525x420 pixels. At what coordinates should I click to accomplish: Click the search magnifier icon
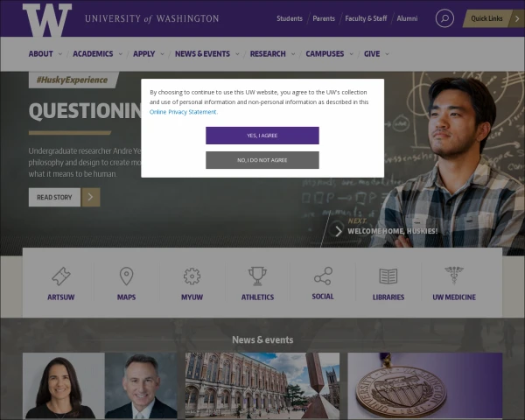[444, 18]
